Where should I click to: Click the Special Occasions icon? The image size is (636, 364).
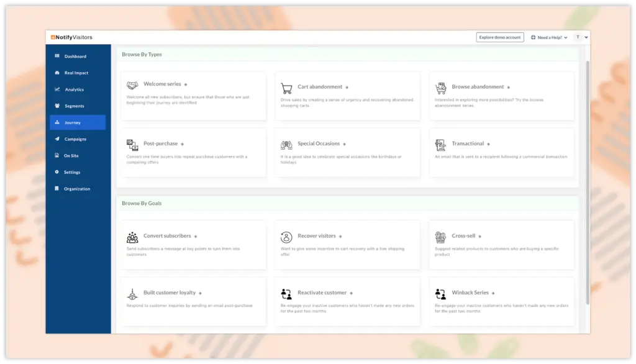(x=286, y=145)
